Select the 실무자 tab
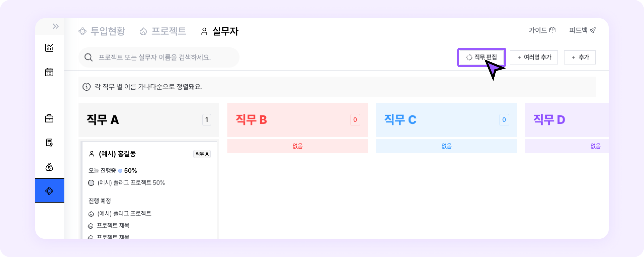The image size is (644, 257). [x=219, y=31]
